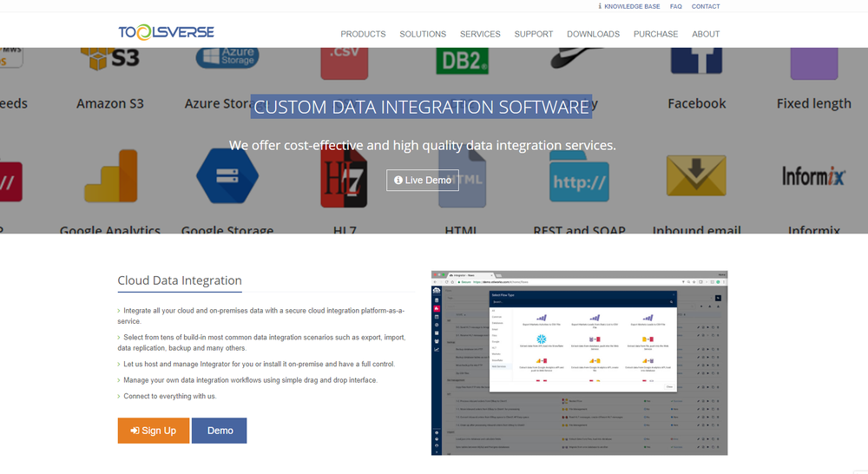Click the 'We offer cost-effective' tagline
This screenshot has width=868, height=474.
point(423,145)
